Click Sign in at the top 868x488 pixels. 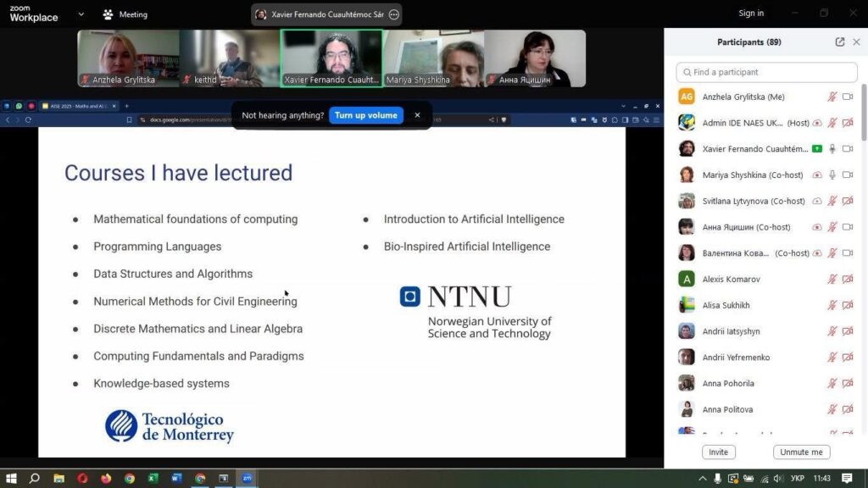(x=751, y=14)
